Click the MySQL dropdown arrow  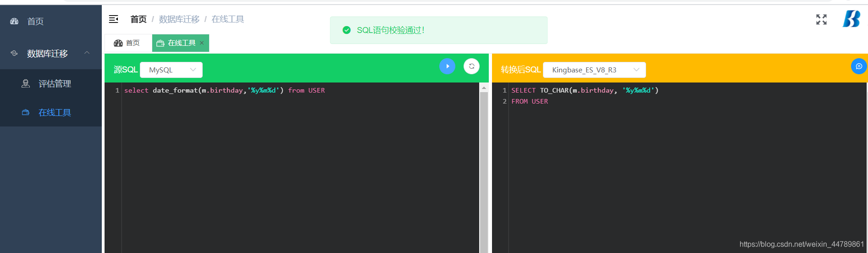coord(193,70)
